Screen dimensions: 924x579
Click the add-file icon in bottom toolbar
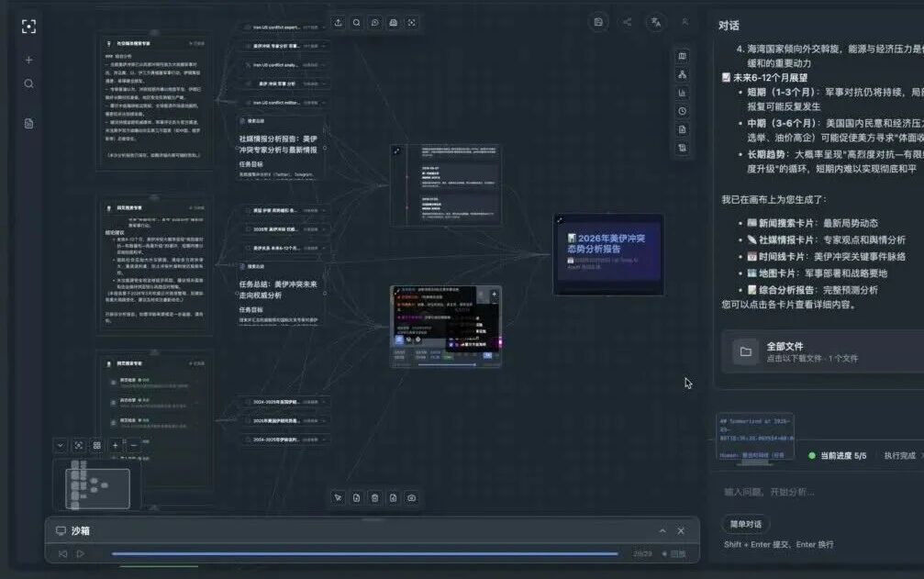pos(356,497)
